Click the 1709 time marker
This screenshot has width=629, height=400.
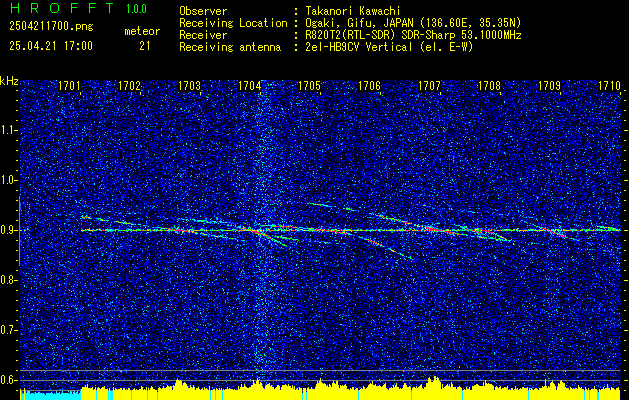click(549, 86)
